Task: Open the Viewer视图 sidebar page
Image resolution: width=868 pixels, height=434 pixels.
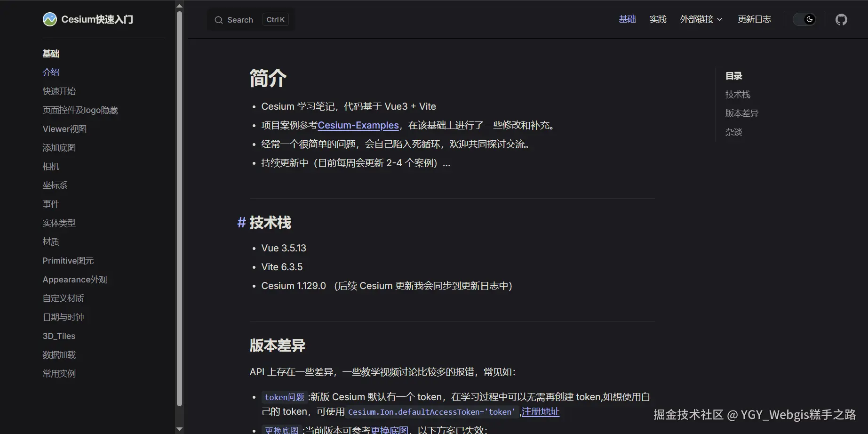Action: (x=64, y=129)
